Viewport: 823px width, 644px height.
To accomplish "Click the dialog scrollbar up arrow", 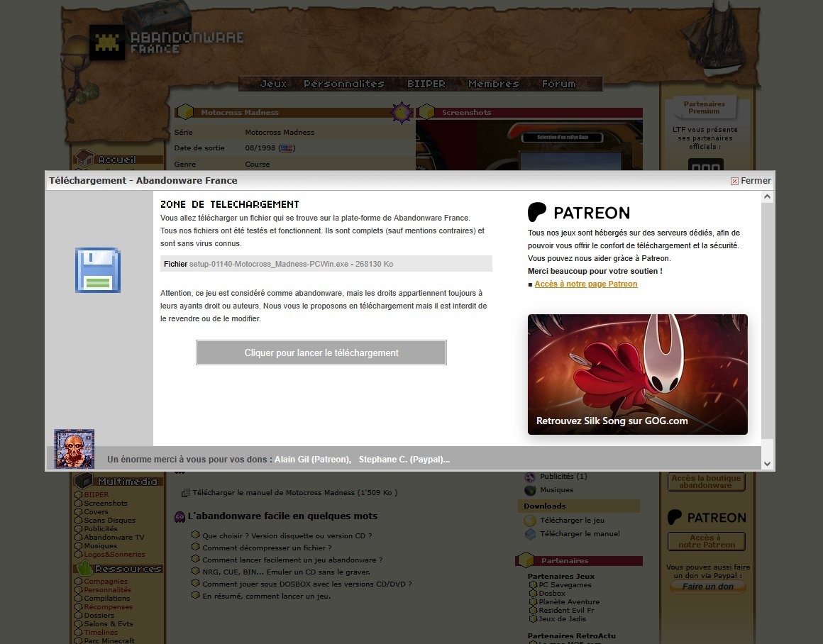I will click(x=768, y=197).
